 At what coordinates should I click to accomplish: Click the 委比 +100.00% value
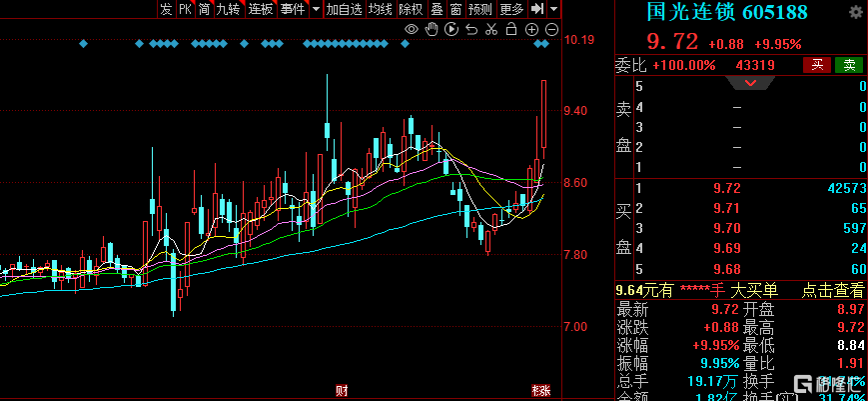pos(684,65)
